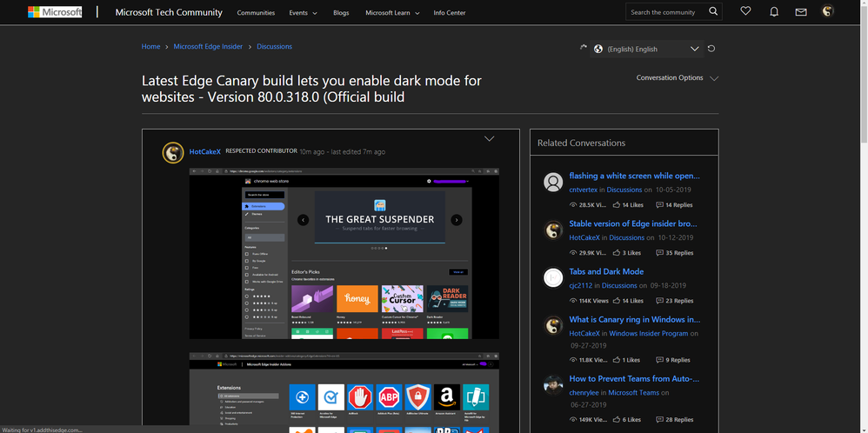Open Windows Insider Program link
The width and height of the screenshot is (868, 433).
(x=649, y=333)
